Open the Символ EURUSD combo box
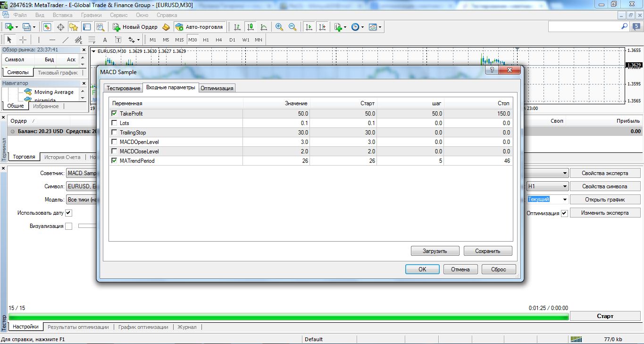 [82, 186]
